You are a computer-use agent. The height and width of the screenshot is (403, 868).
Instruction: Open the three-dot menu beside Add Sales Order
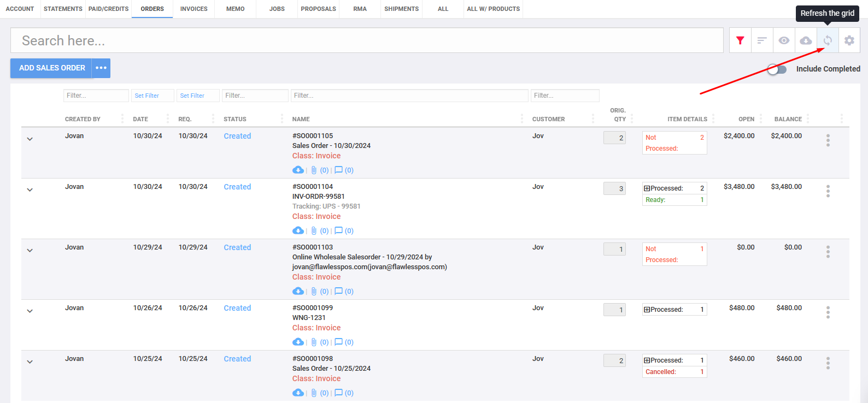[101, 68]
